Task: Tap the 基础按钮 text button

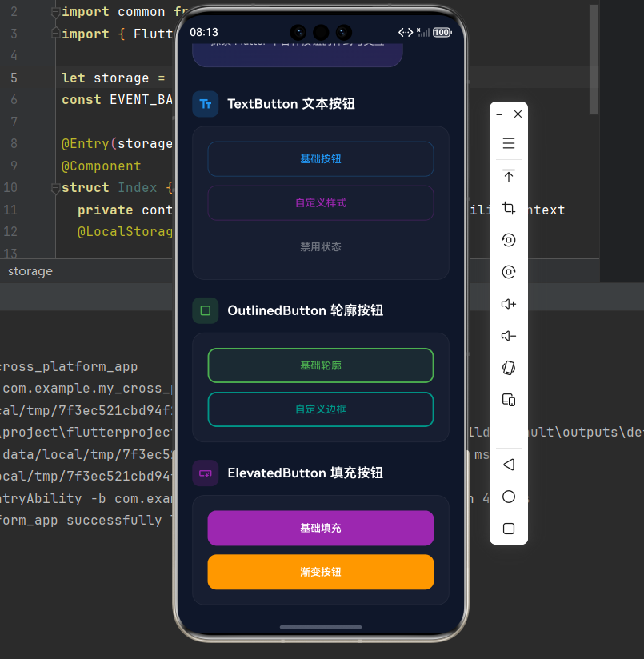Action: [x=321, y=159]
